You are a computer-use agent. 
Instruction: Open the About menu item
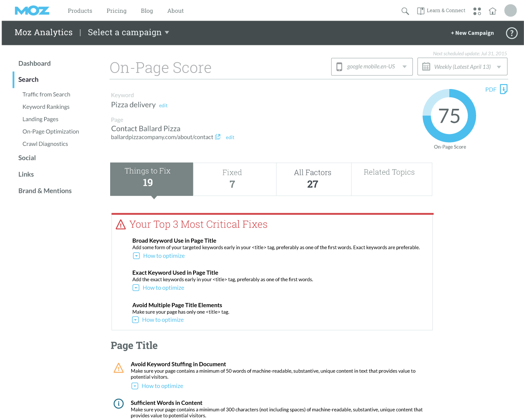pyautogui.click(x=175, y=11)
